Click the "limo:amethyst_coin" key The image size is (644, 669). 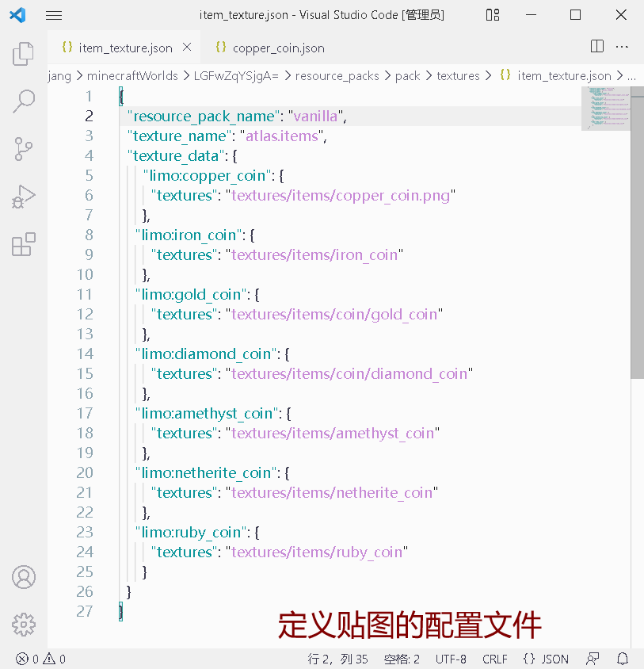tap(208, 414)
